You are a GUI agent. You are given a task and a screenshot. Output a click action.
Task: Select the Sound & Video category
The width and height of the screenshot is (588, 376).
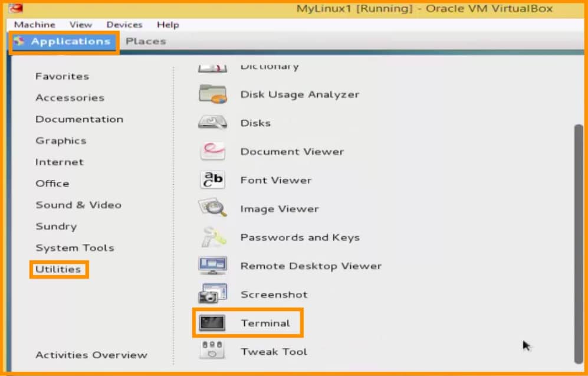coord(78,204)
